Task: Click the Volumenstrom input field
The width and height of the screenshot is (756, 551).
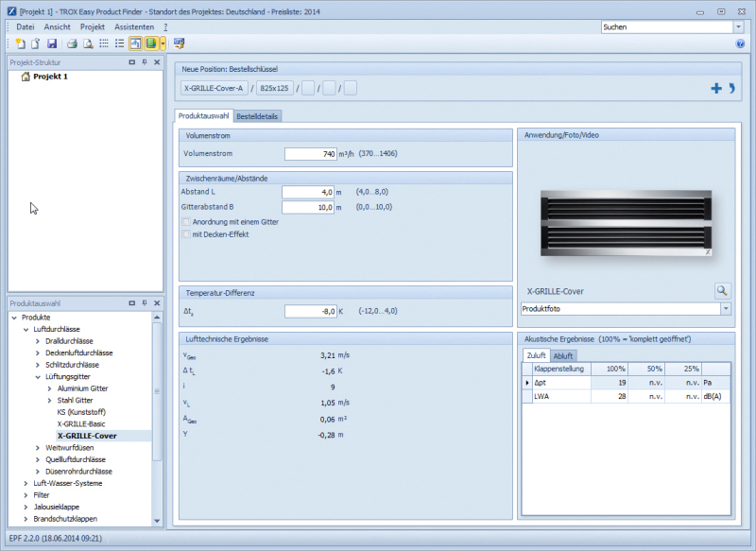Action: point(311,154)
